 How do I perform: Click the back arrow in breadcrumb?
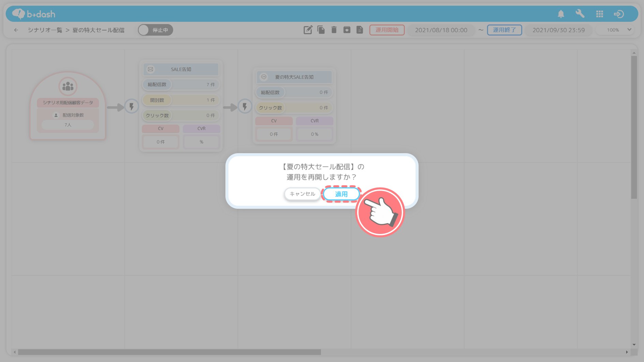[x=16, y=30]
